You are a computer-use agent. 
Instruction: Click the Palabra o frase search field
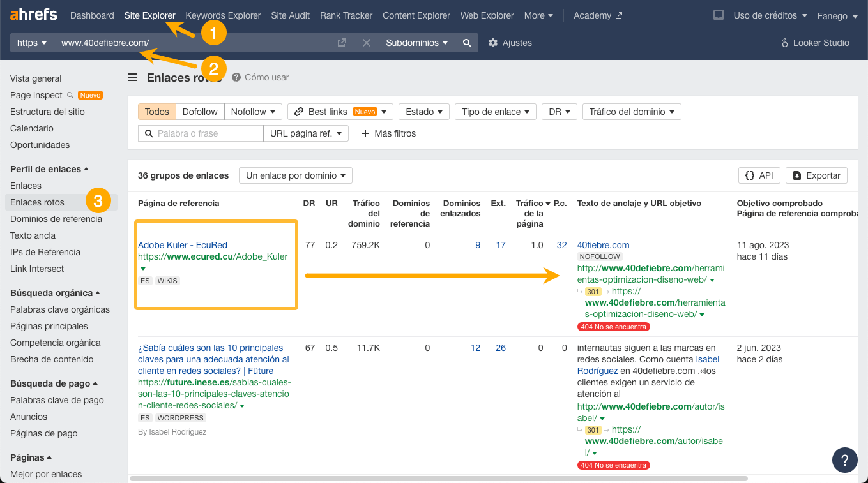[204, 133]
